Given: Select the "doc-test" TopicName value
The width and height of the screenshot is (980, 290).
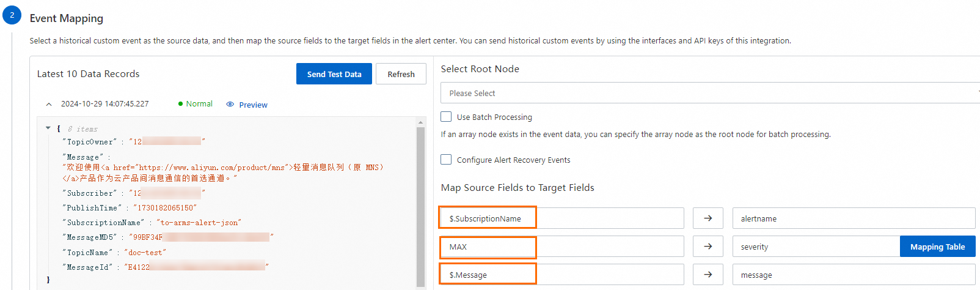Looking at the screenshot, I should click(x=145, y=253).
